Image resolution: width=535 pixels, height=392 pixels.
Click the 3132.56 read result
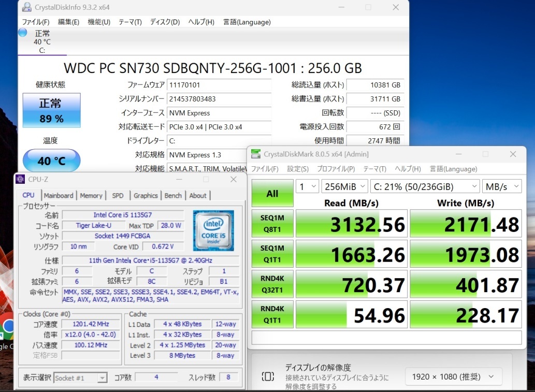click(x=352, y=224)
